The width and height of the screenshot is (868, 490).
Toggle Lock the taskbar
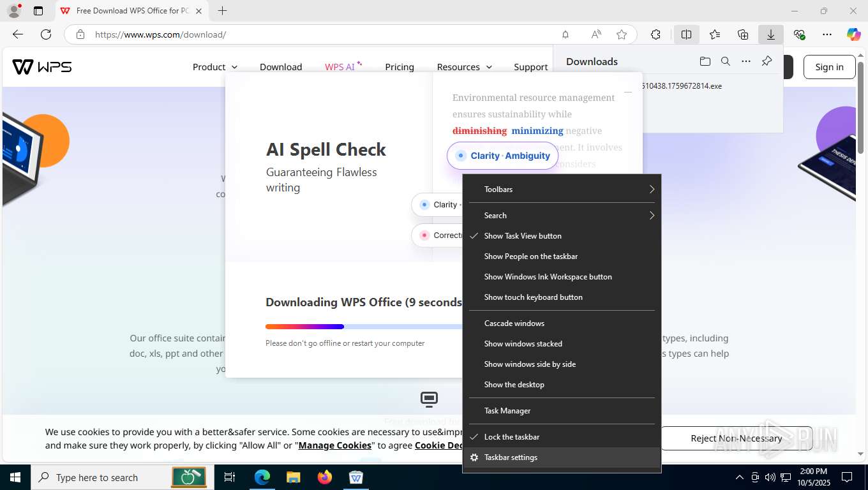click(x=562, y=437)
